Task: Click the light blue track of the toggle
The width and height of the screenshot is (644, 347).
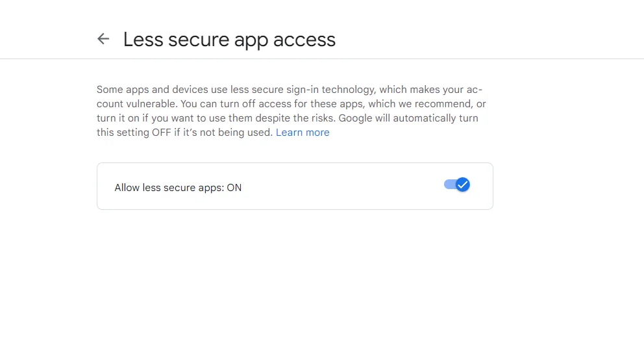Action: click(449, 185)
